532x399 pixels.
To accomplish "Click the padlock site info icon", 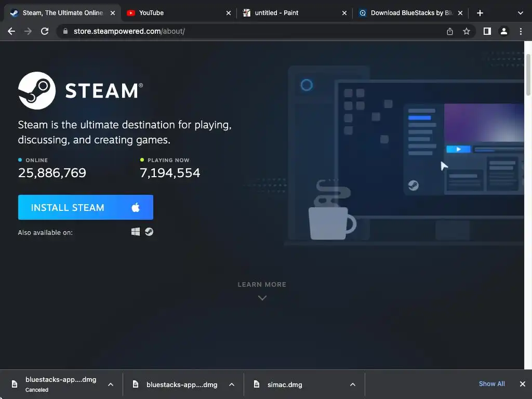I will (65, 31).
